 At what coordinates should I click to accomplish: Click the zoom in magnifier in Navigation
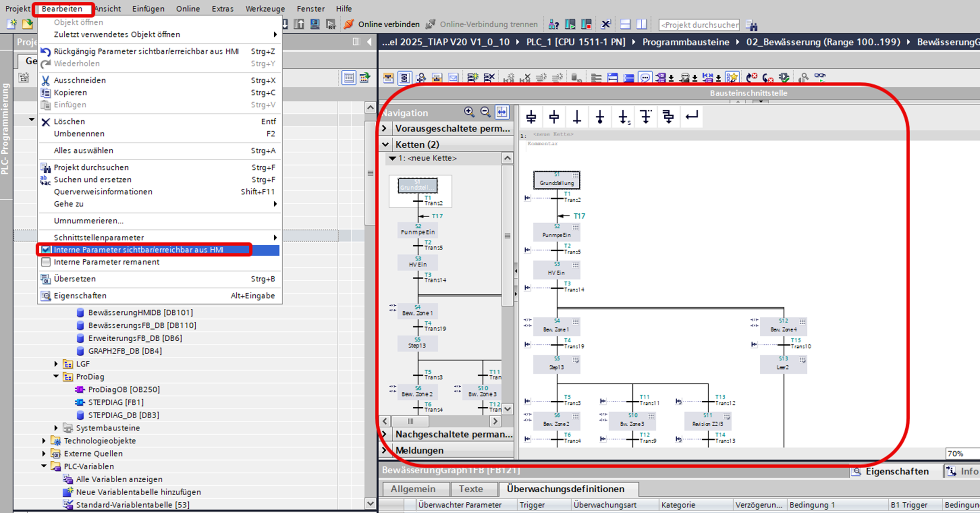[x=469, y=112]
